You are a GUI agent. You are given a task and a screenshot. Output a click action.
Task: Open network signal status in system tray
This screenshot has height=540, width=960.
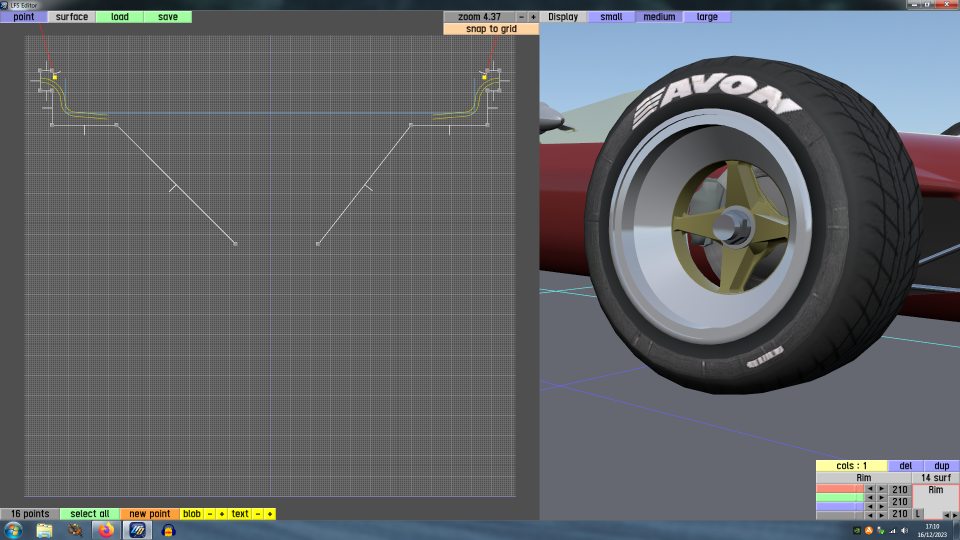pos(892,531)
